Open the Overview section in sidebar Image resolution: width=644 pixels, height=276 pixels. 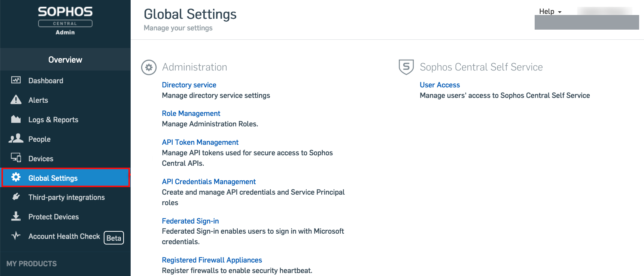(65, 60)
